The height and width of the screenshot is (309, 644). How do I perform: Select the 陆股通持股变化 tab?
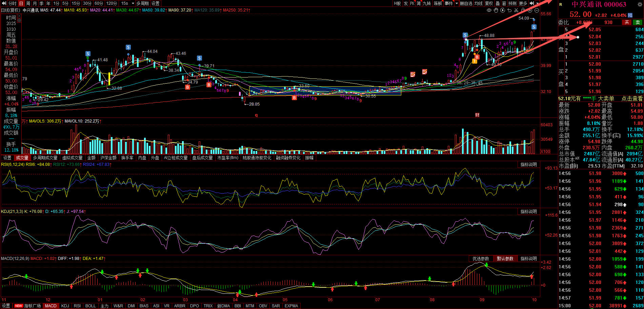click(257, 158)
